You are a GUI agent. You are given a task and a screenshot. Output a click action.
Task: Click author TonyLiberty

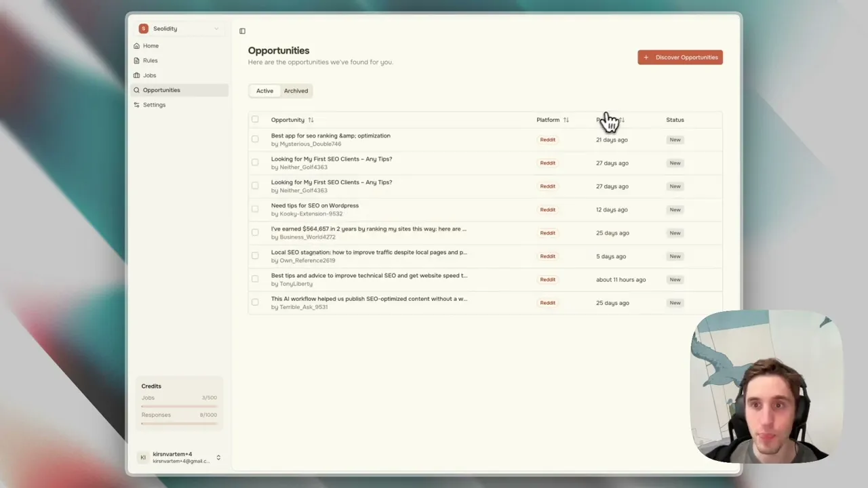coord(296,284)
